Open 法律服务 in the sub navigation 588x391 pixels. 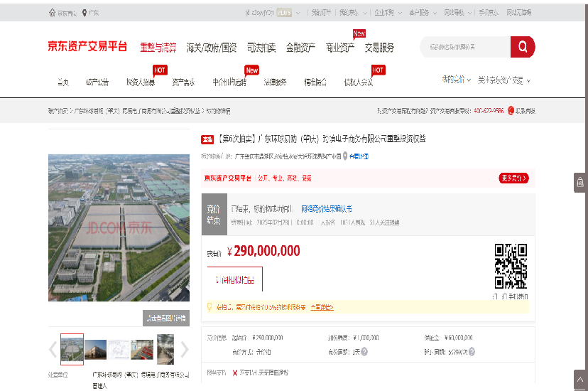click(x=276, y=82)
